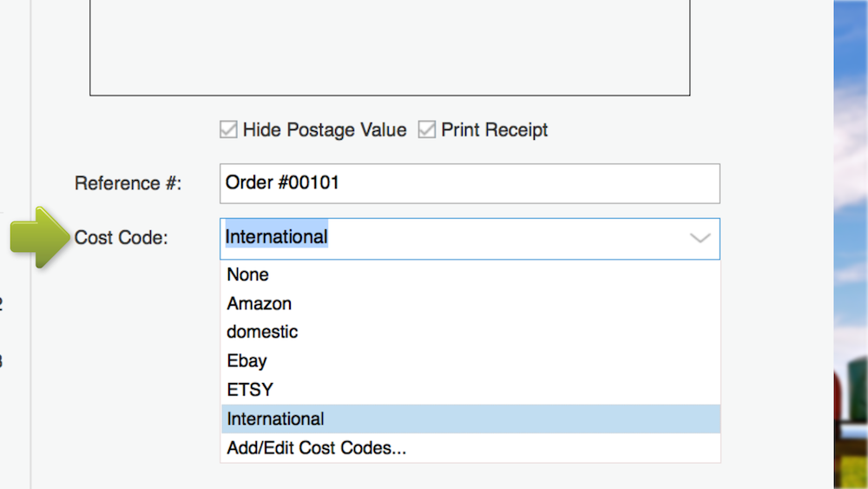Select the Ebay cost code

[247, 361]
